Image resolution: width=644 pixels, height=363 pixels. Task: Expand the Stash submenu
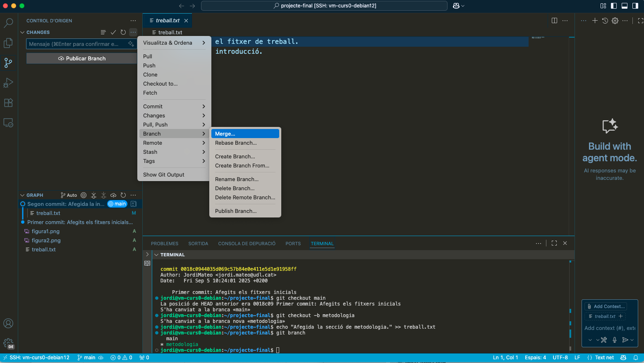click(174, 152)
